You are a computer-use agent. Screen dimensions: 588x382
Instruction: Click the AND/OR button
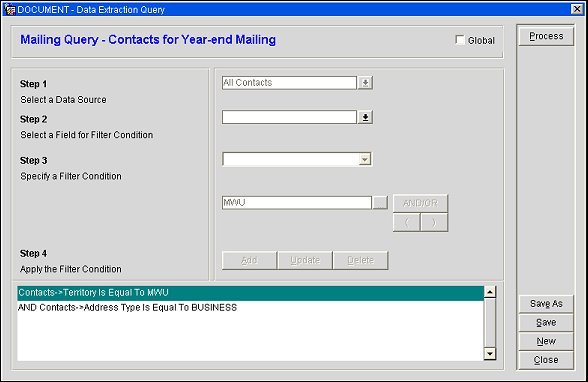point(420,203)
